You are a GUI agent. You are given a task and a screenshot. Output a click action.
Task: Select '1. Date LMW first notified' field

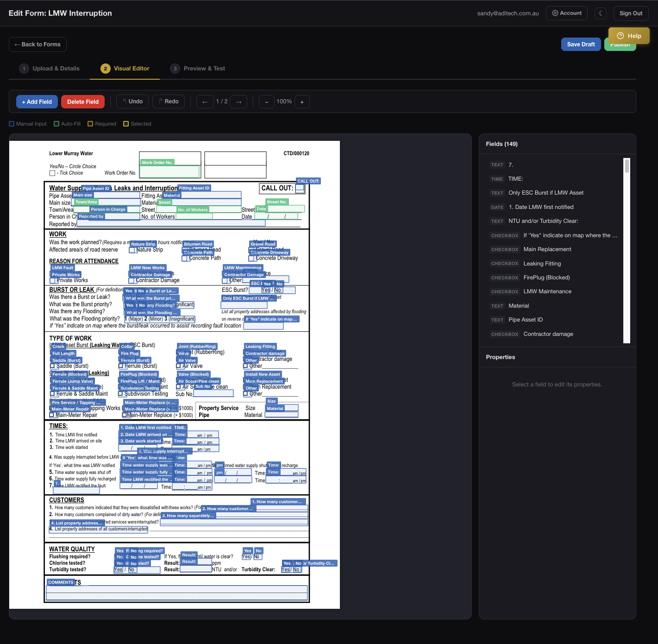(553, 207)
